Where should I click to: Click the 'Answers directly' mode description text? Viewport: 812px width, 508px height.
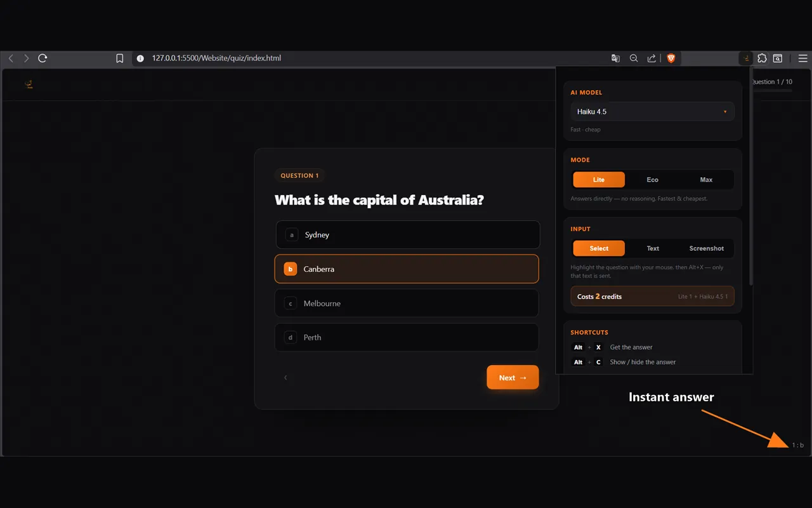[639, 199]
